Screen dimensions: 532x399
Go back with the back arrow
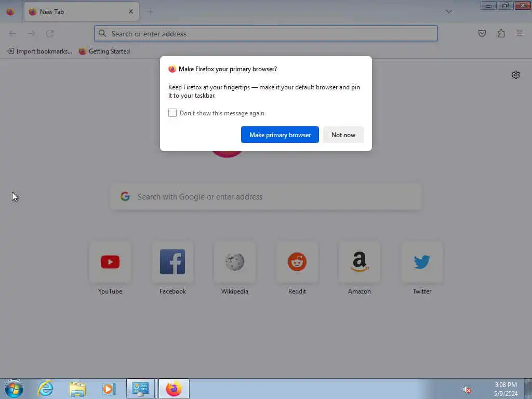pos(12,34)
